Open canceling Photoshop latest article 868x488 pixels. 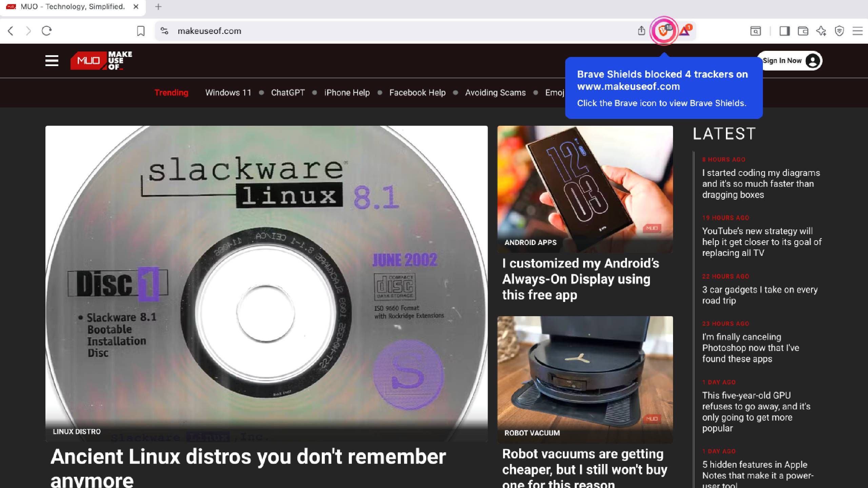[x=750, y=348]
